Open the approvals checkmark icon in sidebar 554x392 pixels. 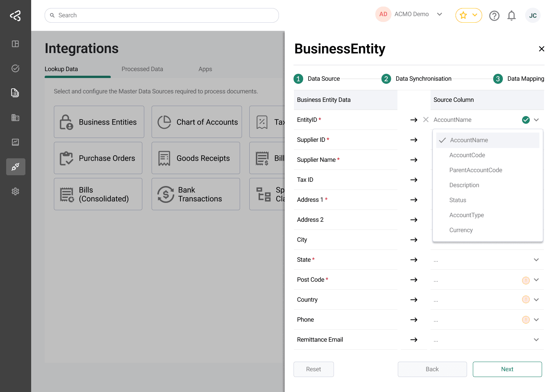point(15,68)
